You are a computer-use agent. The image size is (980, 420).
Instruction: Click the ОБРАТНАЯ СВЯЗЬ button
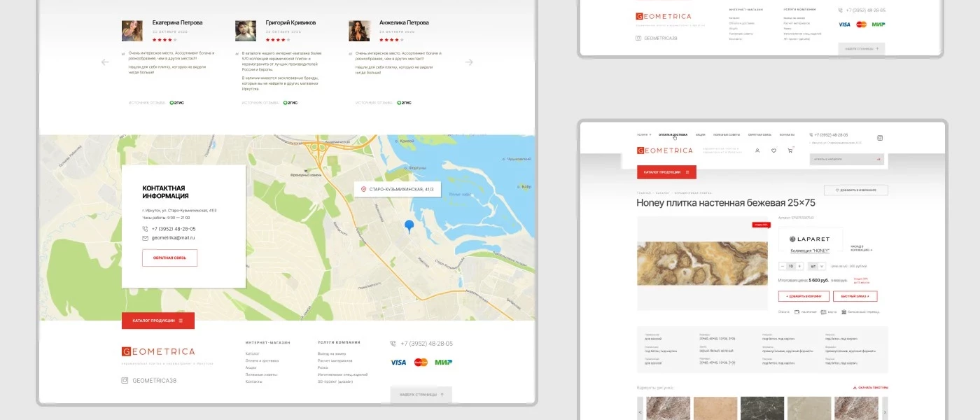(x=169, y=258)
